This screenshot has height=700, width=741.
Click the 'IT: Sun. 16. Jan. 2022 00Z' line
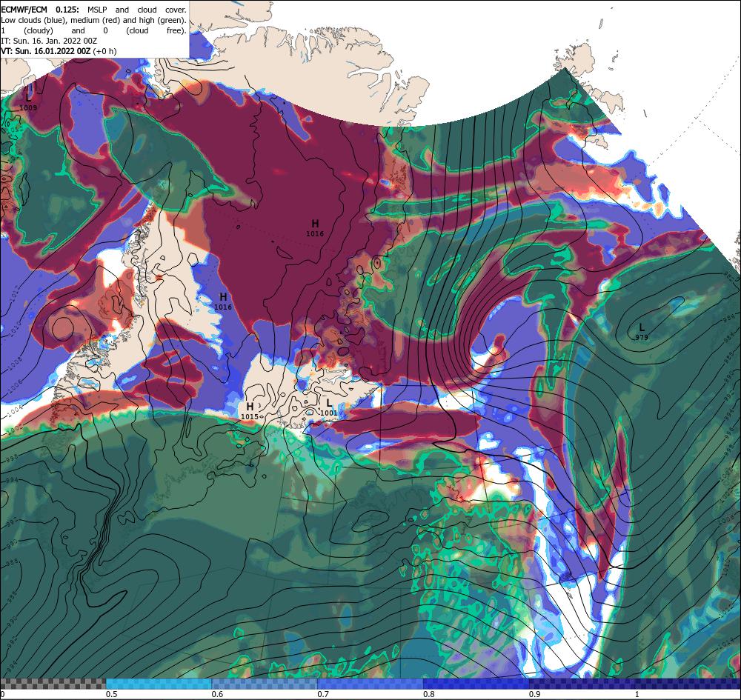coord(49,41)
